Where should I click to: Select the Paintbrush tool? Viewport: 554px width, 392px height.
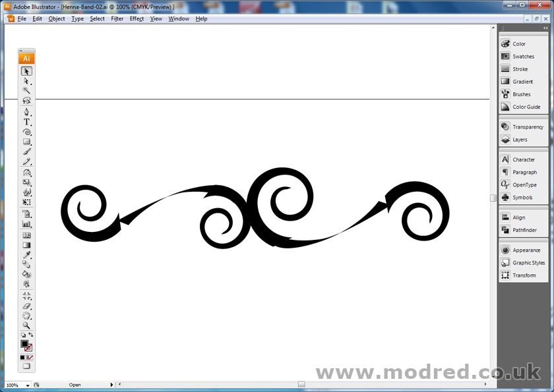pos(27,152)
